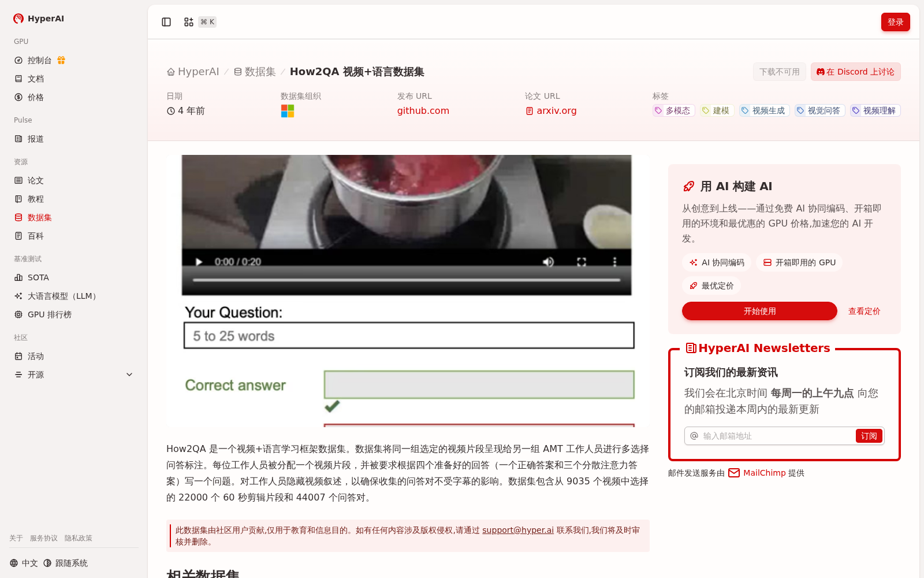Click the 最优定价 chip
This screenshot has width=924, height=578.
(x=711, y=286)
